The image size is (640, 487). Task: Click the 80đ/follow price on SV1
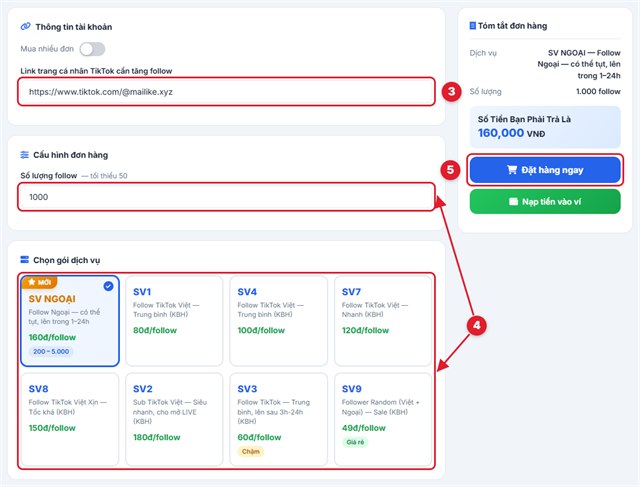155,330
